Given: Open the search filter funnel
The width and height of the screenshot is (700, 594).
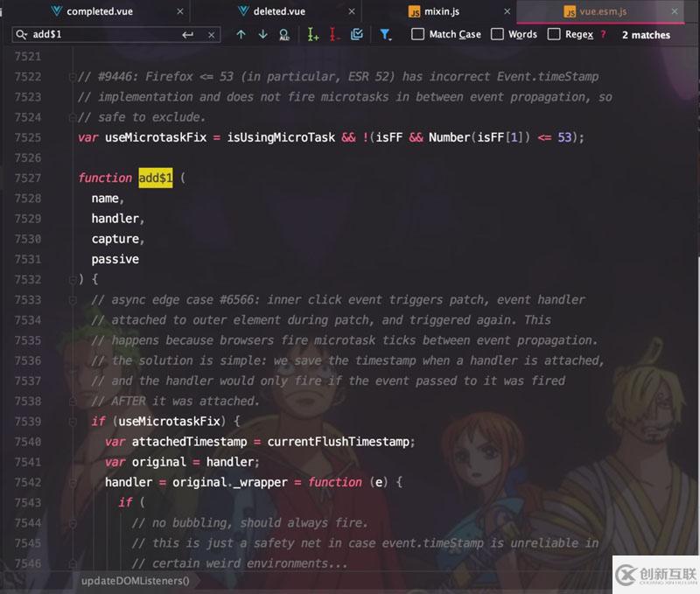Looking at the screenshot, I should (386, 35).
